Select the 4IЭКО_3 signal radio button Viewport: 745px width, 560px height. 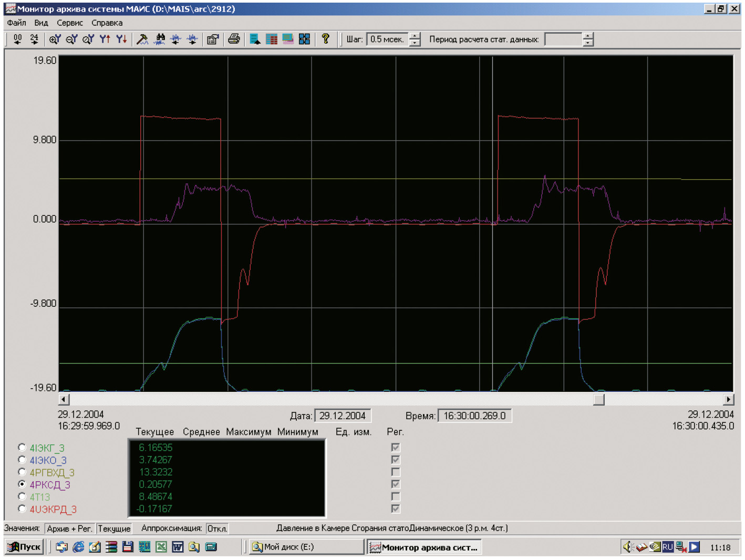[22, 460]
